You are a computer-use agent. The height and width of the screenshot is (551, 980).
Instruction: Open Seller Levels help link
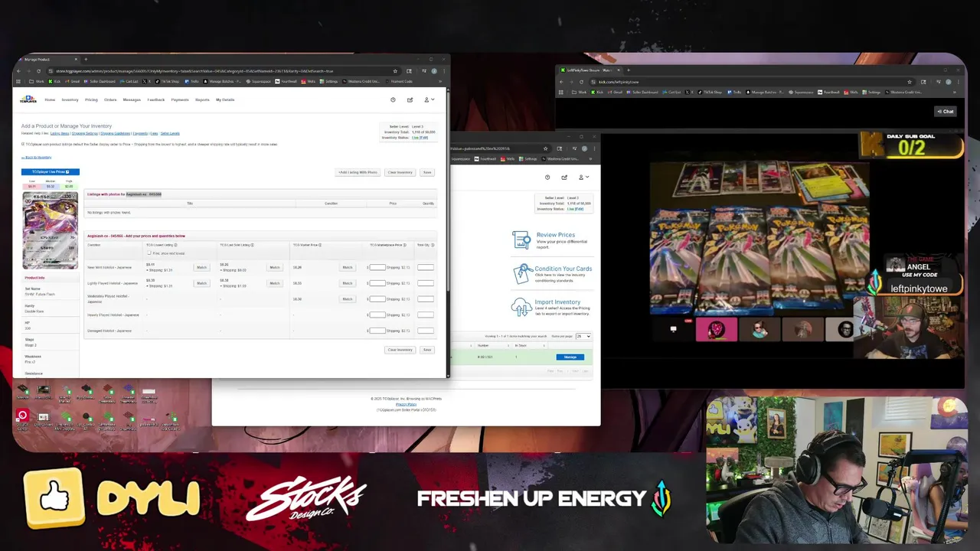tap(170, 134)
